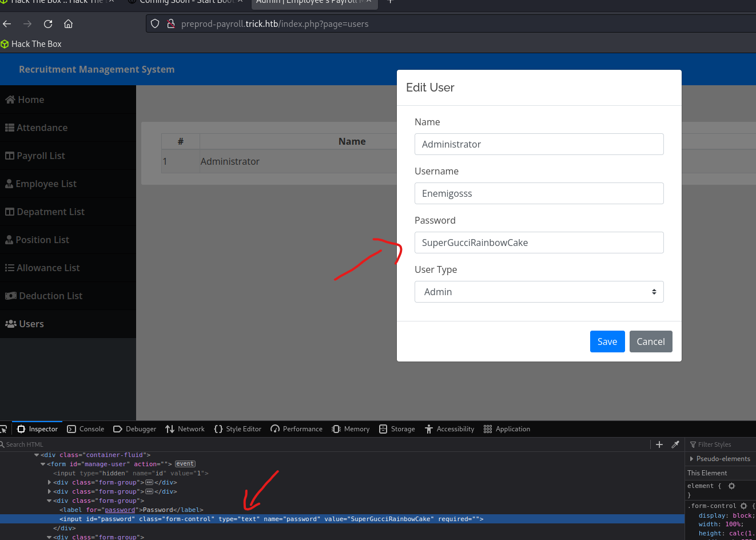The image size is (756, 540).
Task: Save the edited user
Action: tap(607, 342)
